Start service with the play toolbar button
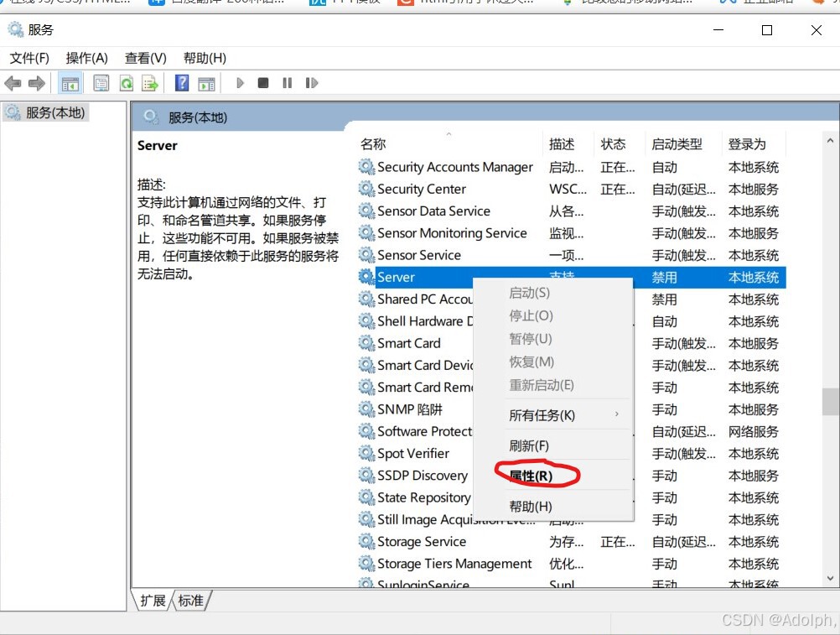The image size is (840, 635). [x=240, y=83]
